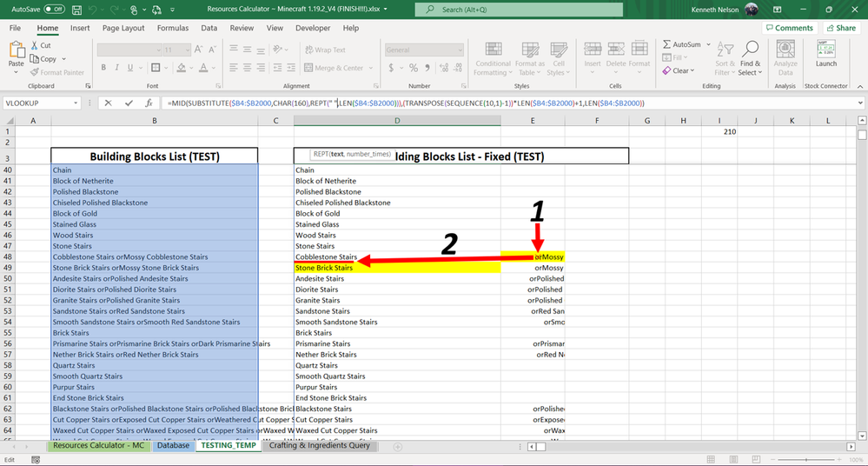The width and height of the screenshot is (868, 466).
Task: Click Fill Color bucket icon
Action: (x=181, y=68)
